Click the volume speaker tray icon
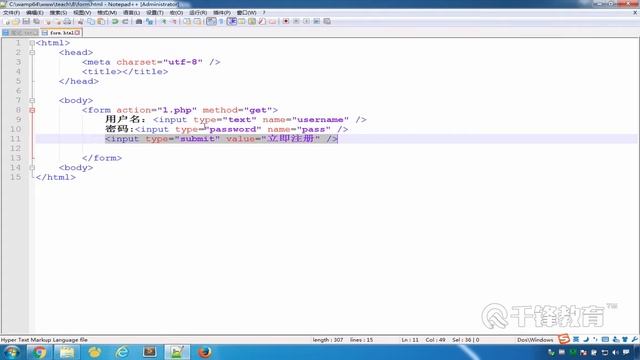Screen dimensions: 640x360 (x=615, y=352)
